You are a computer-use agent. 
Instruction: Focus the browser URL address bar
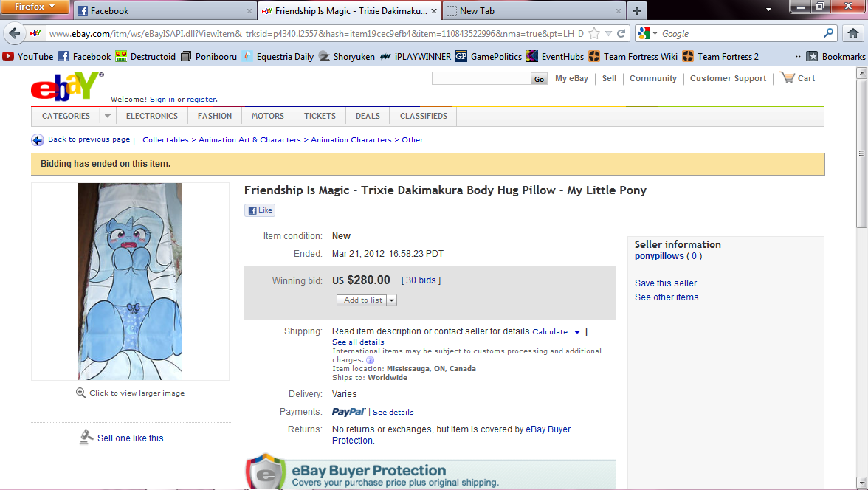coord(316,34)
